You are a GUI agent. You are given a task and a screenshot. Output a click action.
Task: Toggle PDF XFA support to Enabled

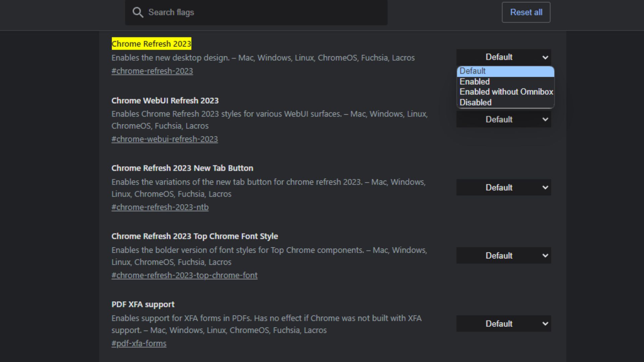[x=503, y=323]
